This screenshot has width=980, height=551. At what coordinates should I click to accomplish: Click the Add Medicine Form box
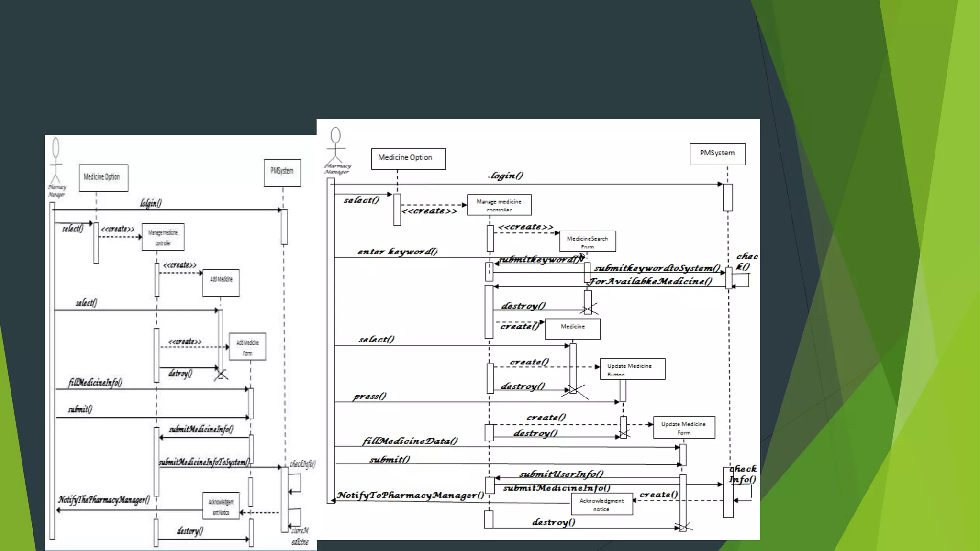247,347
